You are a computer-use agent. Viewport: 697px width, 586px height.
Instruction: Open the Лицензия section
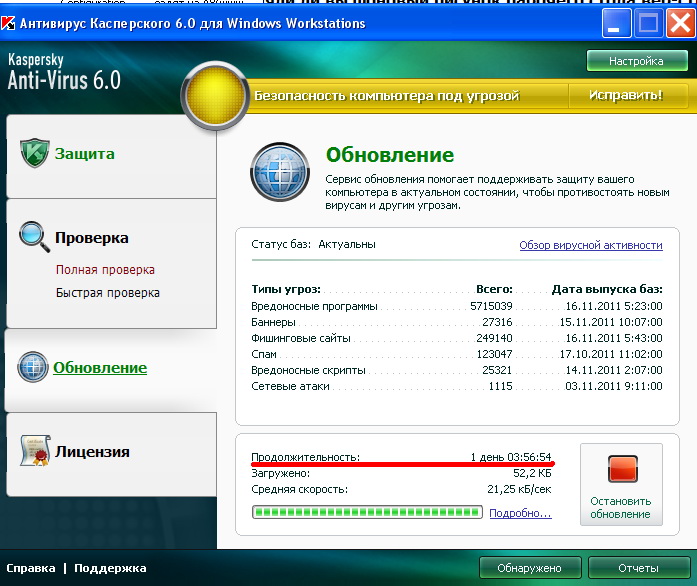(92, 451)
